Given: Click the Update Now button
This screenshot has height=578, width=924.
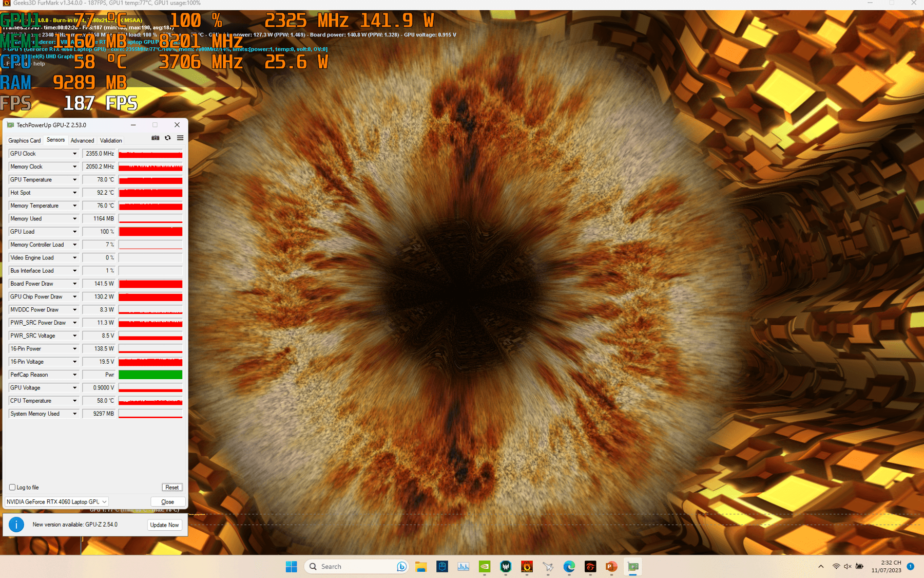Looking at the screenshot, I should pyautogui.click(x=164, y=525).
